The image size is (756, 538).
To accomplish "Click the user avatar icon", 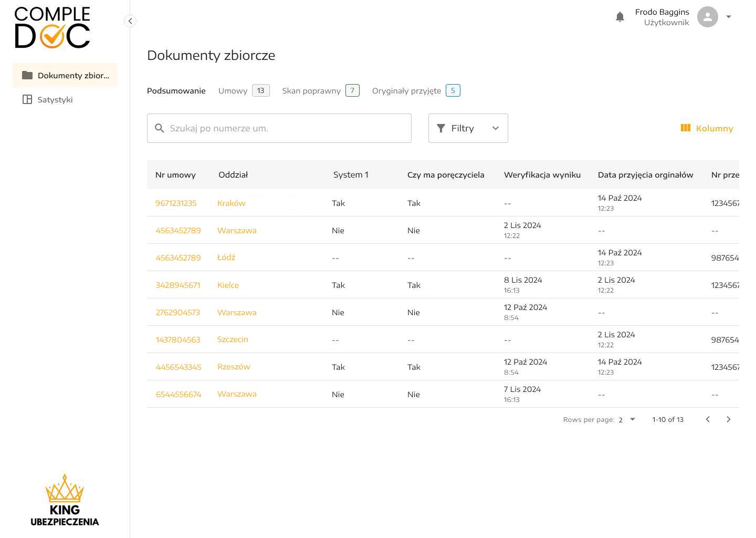I will [x=707, y=17].
